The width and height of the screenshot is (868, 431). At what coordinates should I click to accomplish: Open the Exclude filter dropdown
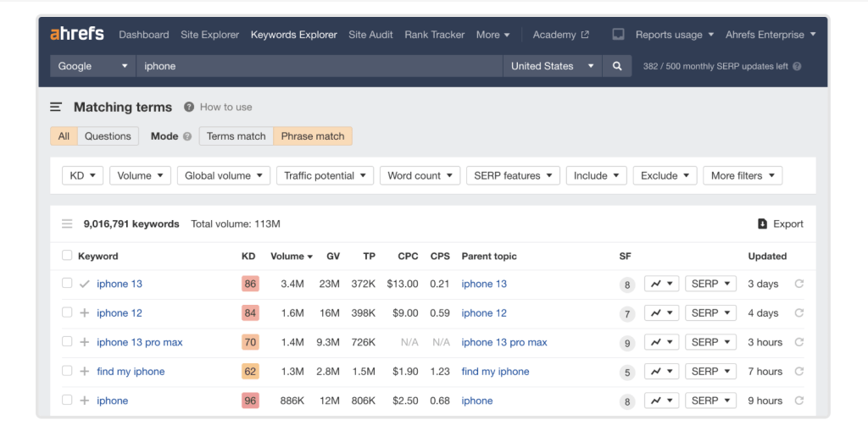[665, 175]
